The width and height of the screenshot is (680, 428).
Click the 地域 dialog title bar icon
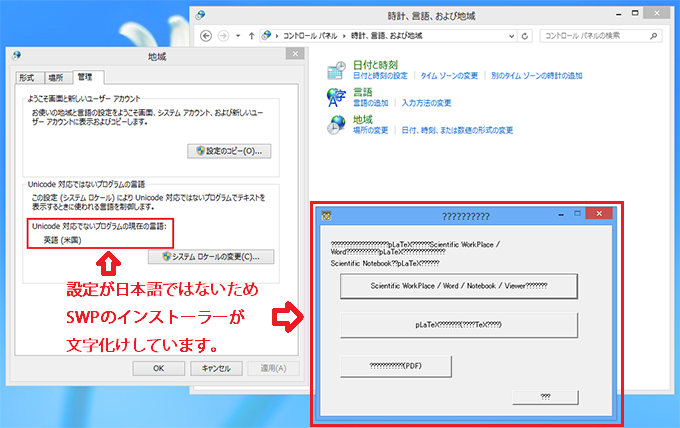16,56
